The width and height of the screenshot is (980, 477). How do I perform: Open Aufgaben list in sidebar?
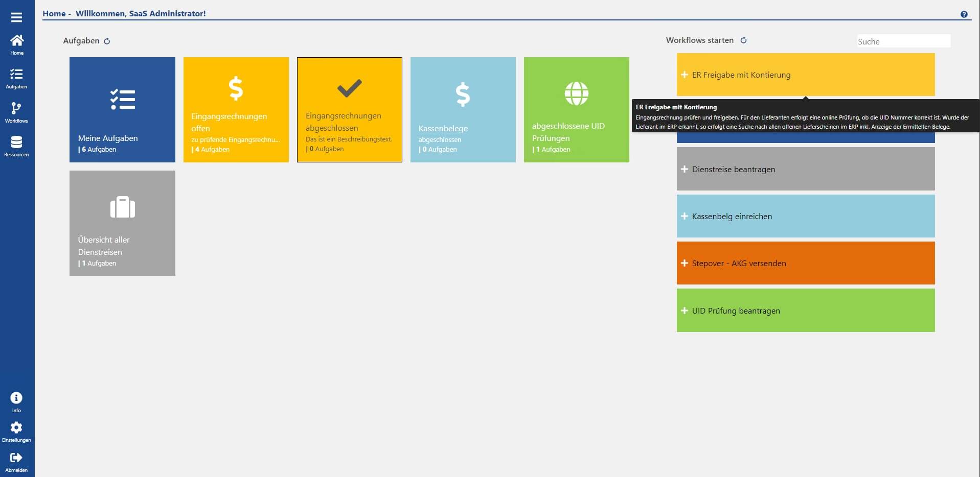[x=16, y=78]
